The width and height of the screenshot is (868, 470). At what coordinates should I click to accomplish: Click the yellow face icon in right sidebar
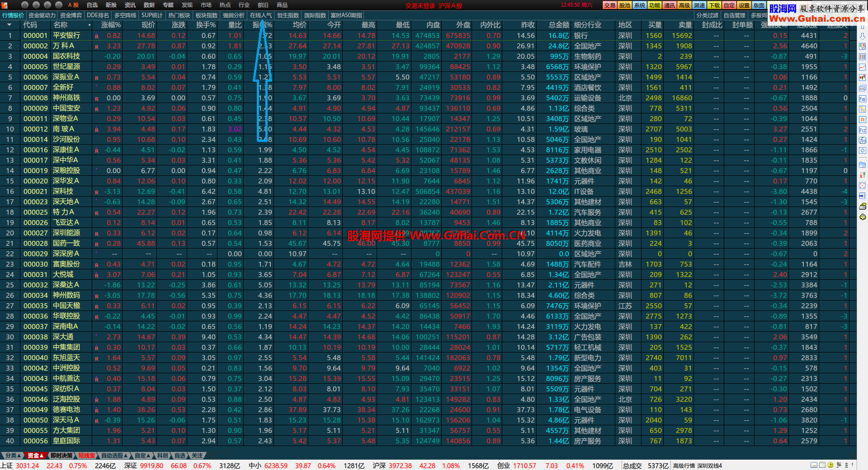862,217
